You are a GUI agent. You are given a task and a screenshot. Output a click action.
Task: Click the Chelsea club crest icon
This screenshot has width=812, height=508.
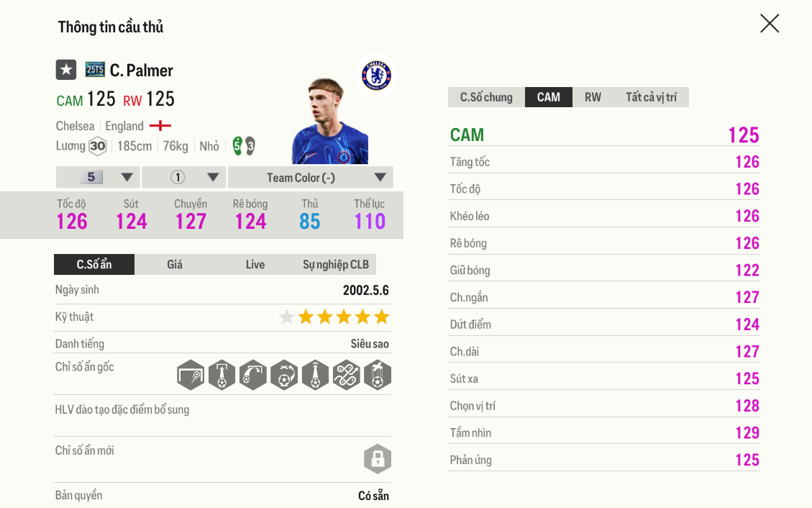pyautogui.click(x=376, y=75)
